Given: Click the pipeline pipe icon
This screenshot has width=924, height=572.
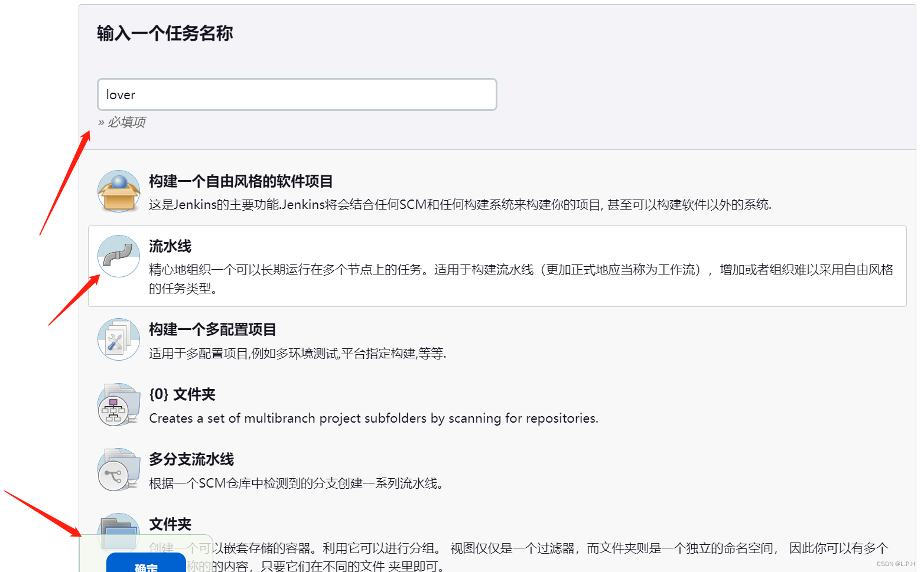Looking at the screenshot, I should pyautogui.click(x=119, y=256).
